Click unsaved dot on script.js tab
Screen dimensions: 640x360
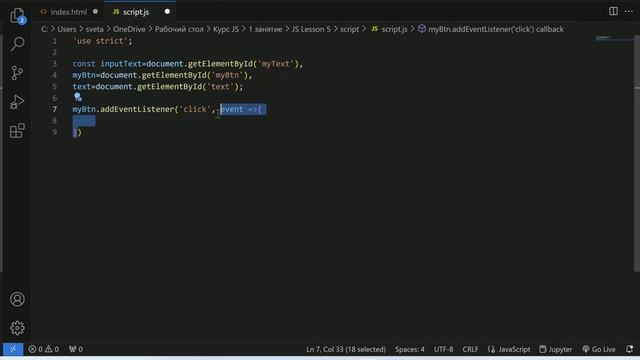(167, 11)
